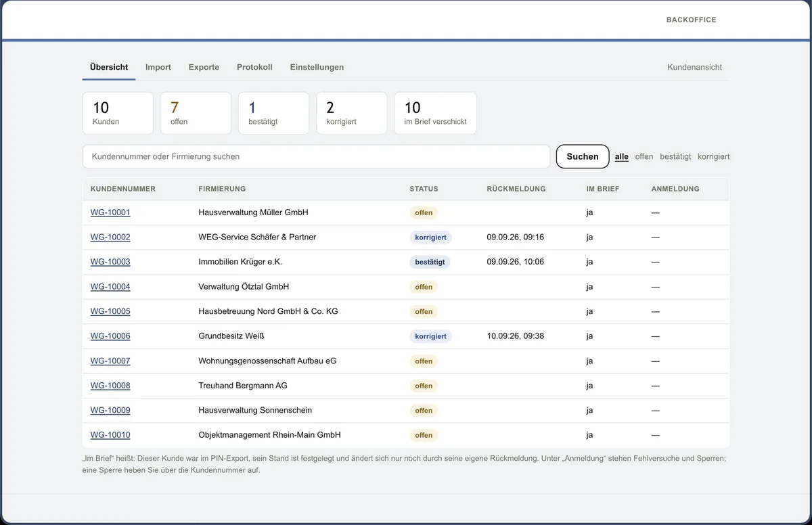The height and width of the screenshot is (525, 812).
Task: Click the '10 Kunden' summary card
Action: click(118, 113)
